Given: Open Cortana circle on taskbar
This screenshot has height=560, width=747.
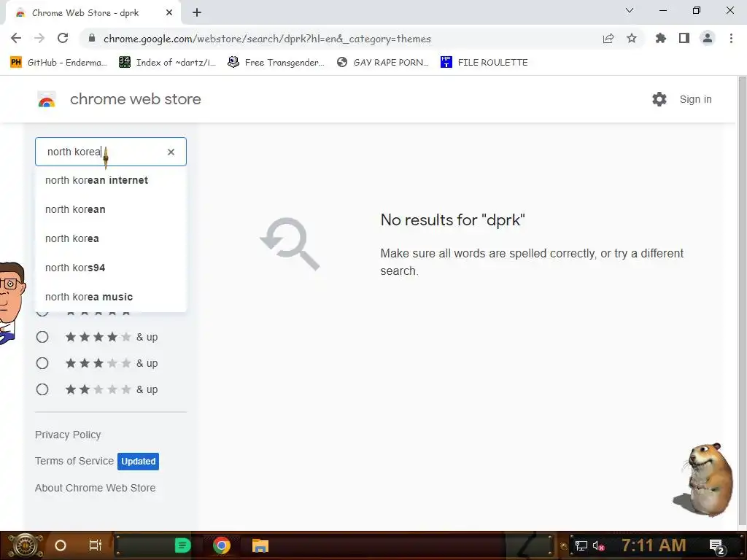Looking at the screenshot, I should pyautogui.click(x=61, y=545).
